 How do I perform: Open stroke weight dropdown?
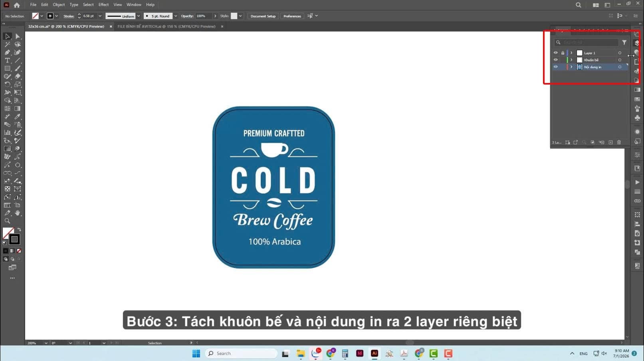click(100, 16)
